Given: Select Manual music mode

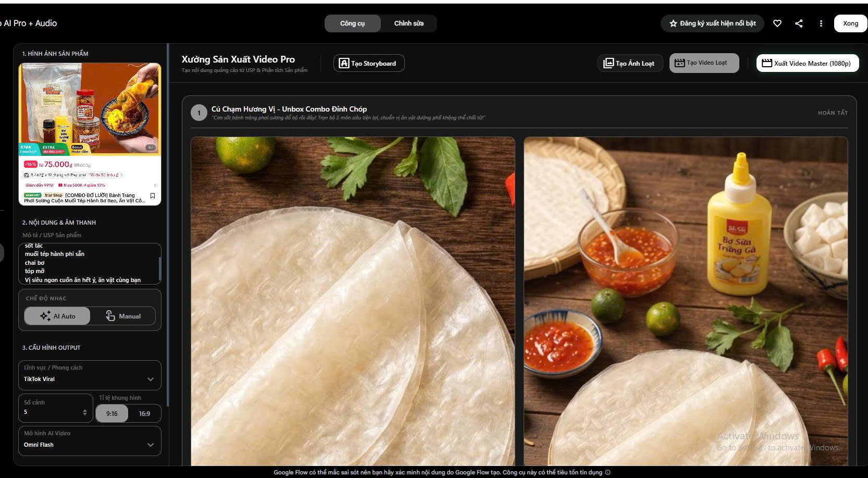Looking at the screenshot, I should click(123, 316).
